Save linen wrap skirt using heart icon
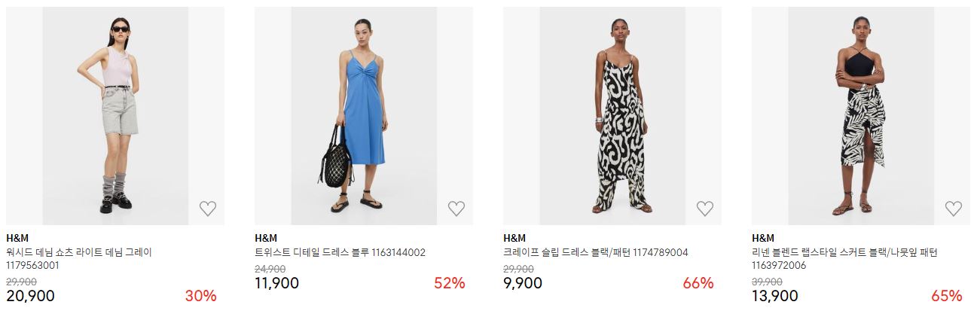 954,209
